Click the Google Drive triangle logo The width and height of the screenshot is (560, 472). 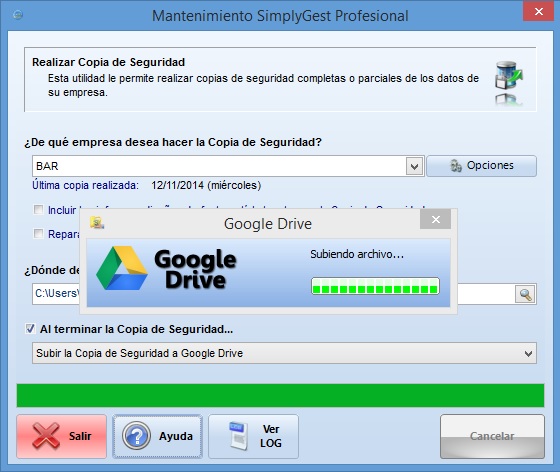(122, 268)
